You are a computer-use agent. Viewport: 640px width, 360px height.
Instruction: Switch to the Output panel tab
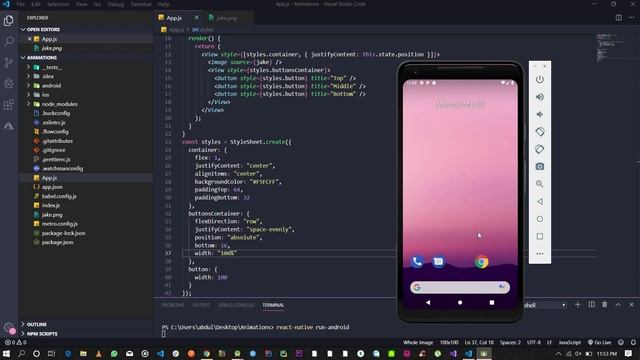[201, 305]
